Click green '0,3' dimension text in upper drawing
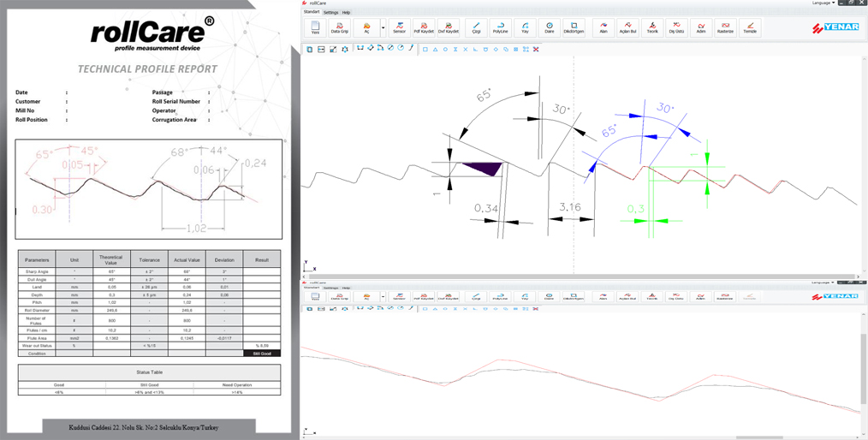This screenshot has height=440, width=868. tap(635, 209)
